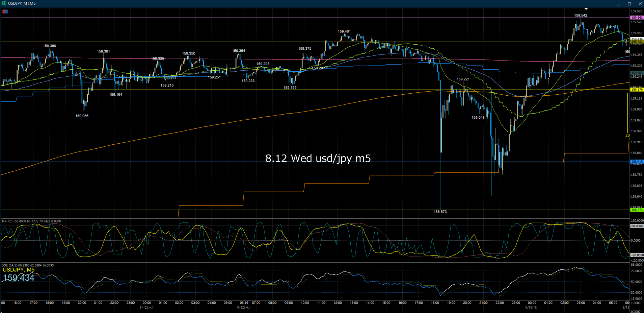This screenshot has height=313, width=644.
Task: Click the yellow USDJPY, M5 label
Action: click(19, 270)
